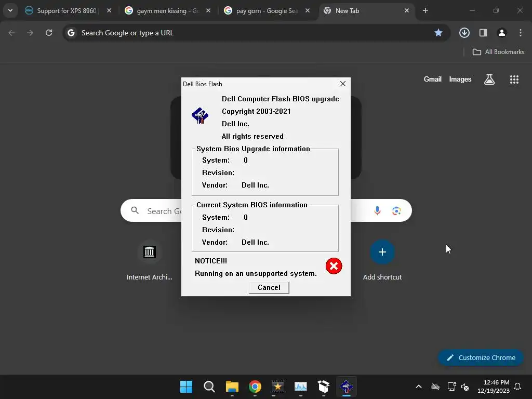532x399 pixels.
Task: Click the Dell BIOS flash chip icon in the dialog
Action: click(x=200, y=116)
